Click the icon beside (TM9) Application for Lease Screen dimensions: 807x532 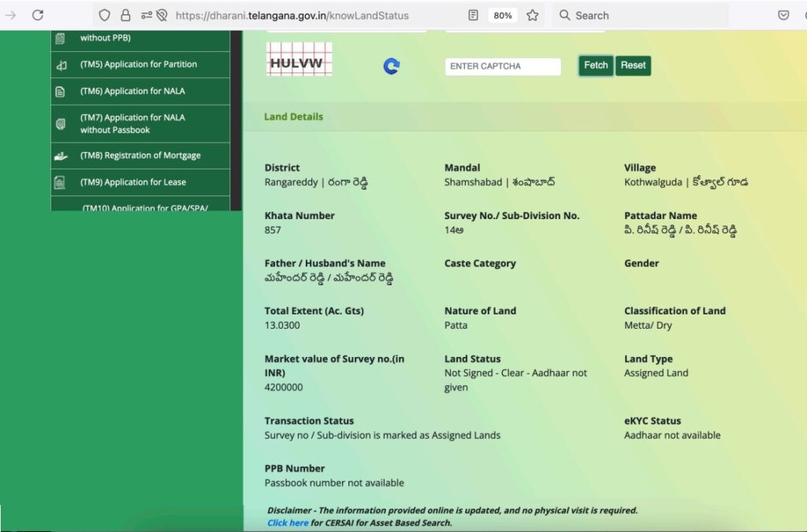tap(60, 183)
